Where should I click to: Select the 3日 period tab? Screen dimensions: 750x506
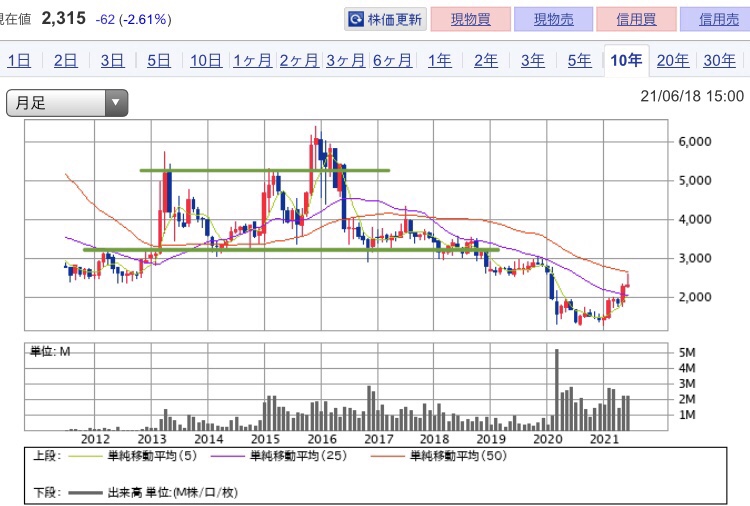coord(112,61)
